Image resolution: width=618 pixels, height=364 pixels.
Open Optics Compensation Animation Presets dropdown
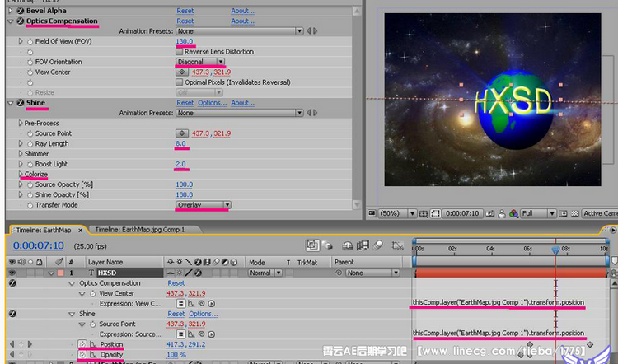(x=240, y=31)
